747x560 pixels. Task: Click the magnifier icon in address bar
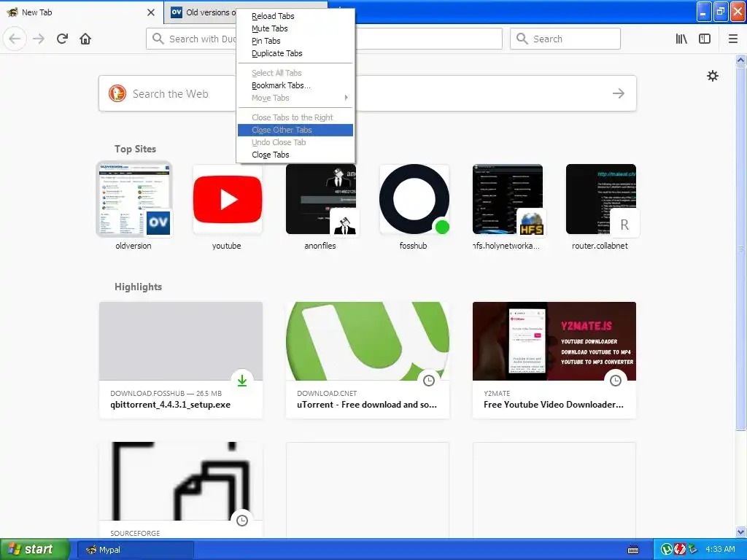tap(158, 39)
